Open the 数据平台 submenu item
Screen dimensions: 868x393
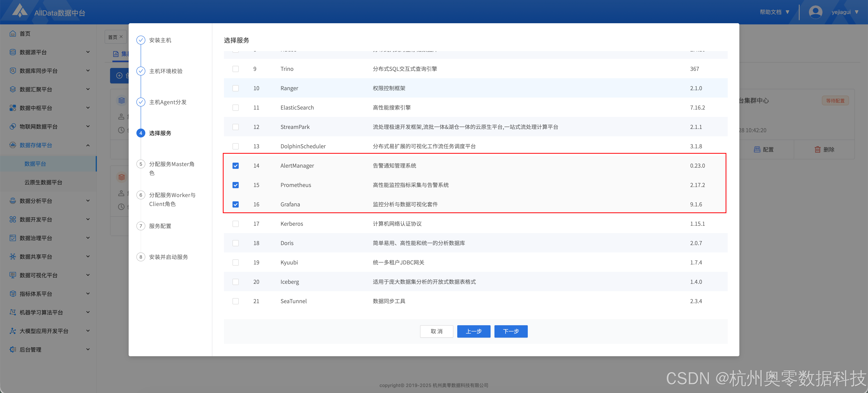click(35, 164)
